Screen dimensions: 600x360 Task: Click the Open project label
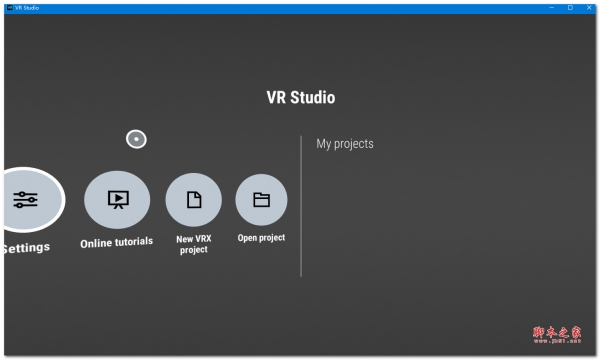pyautogui.click(x=261, y=238)
